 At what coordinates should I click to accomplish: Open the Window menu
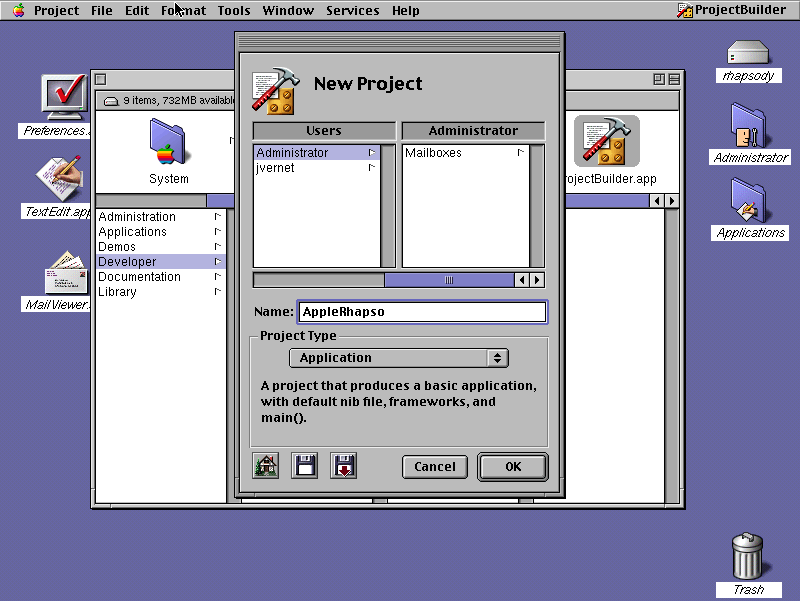[x=288, y=10]
